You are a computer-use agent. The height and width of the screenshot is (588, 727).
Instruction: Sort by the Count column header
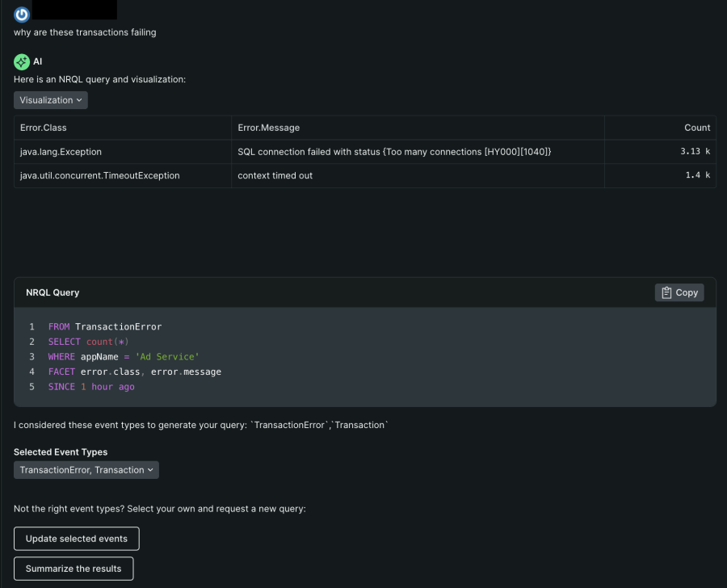(x=696, y=128)
